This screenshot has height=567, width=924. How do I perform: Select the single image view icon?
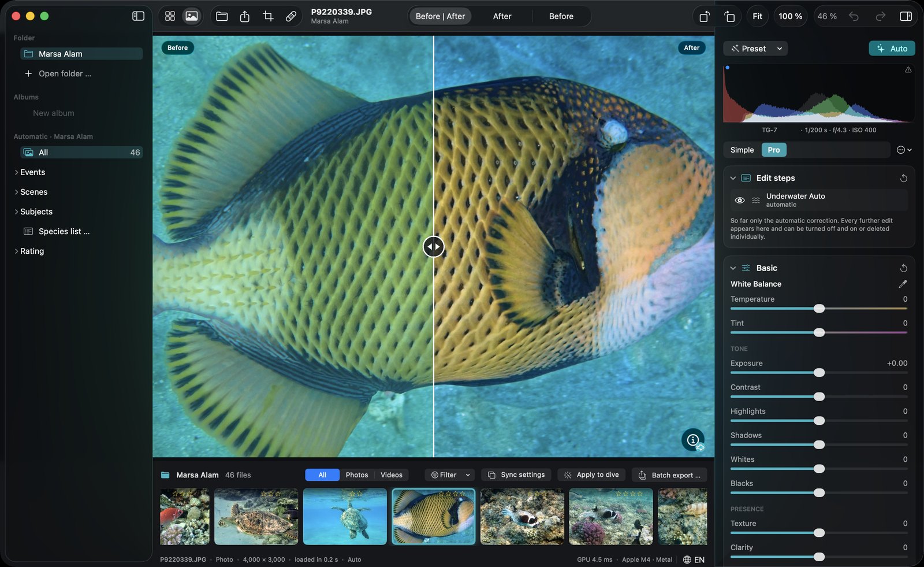tap(192, 16)
